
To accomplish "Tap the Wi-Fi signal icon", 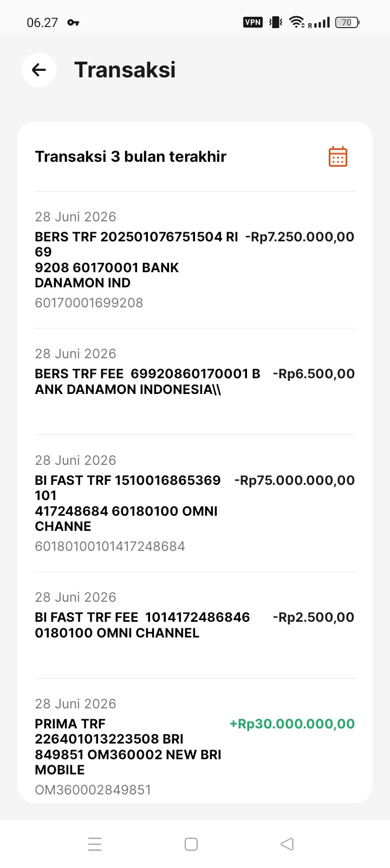I will coord(297,22).
